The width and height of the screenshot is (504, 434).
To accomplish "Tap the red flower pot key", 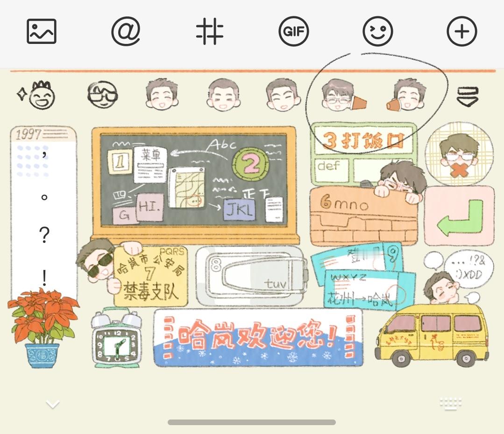I will point(43,328).
